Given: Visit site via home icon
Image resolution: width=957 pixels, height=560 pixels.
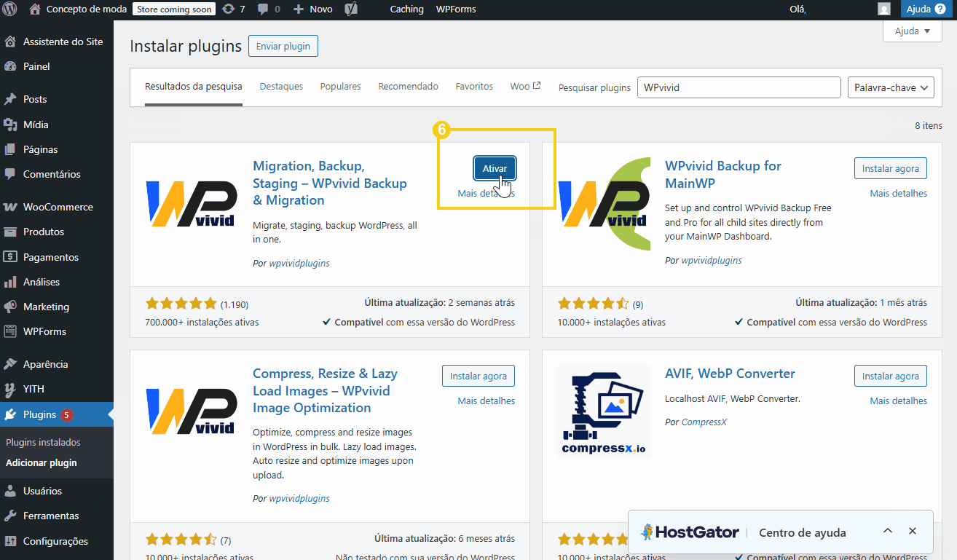Looking at the screenshot, I should click(35, 9).
